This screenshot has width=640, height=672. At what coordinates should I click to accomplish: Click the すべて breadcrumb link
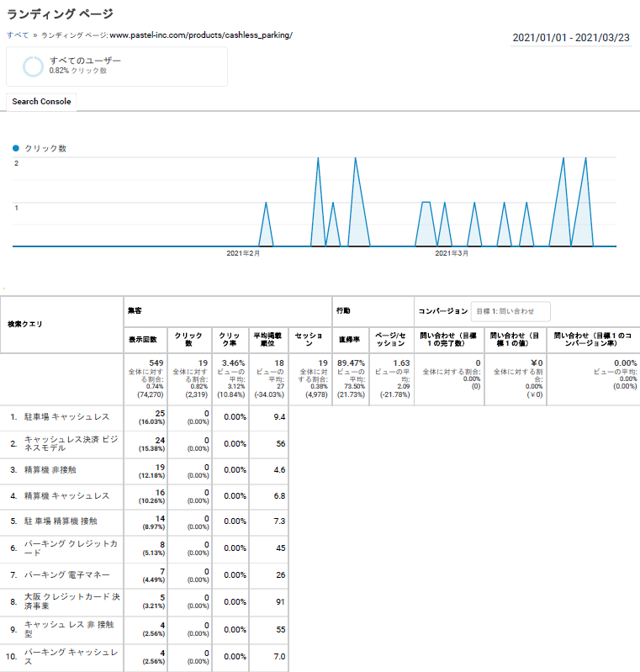click(17, 35)
